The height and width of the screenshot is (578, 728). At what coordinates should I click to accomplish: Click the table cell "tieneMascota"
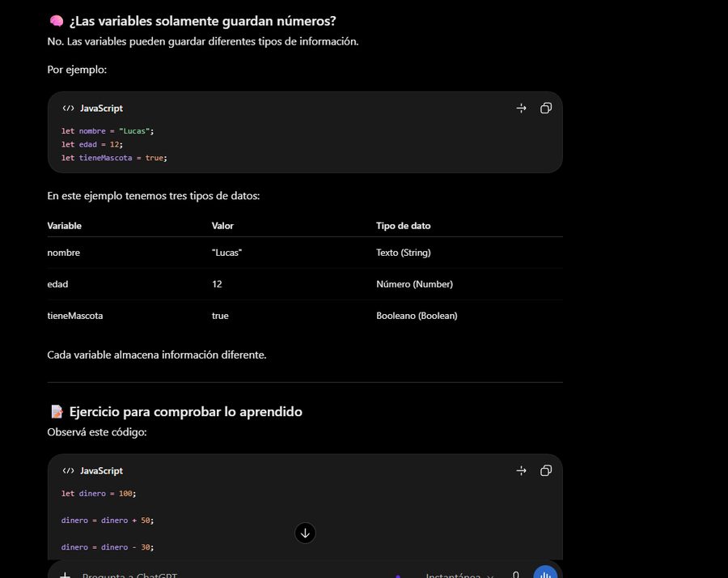(75, 316)
